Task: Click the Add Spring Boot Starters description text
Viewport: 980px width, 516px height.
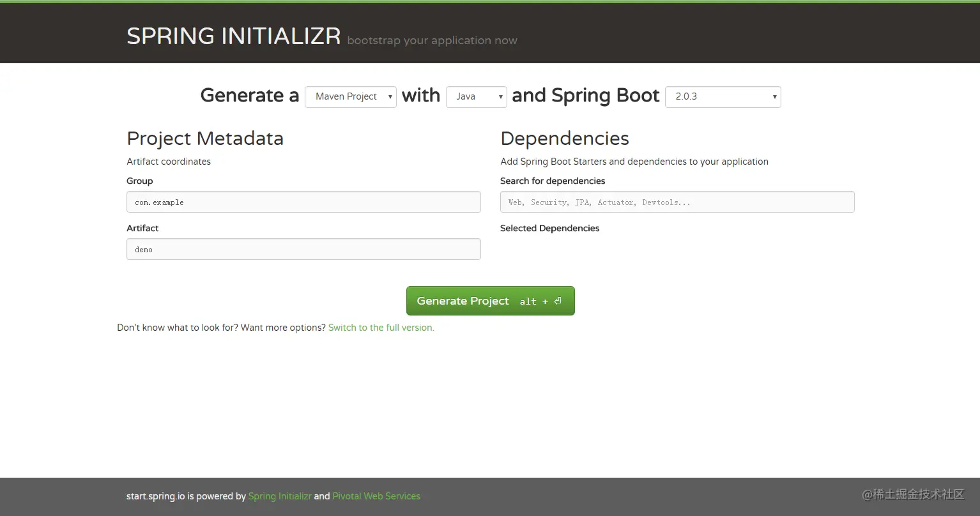Action: [634, 162]
